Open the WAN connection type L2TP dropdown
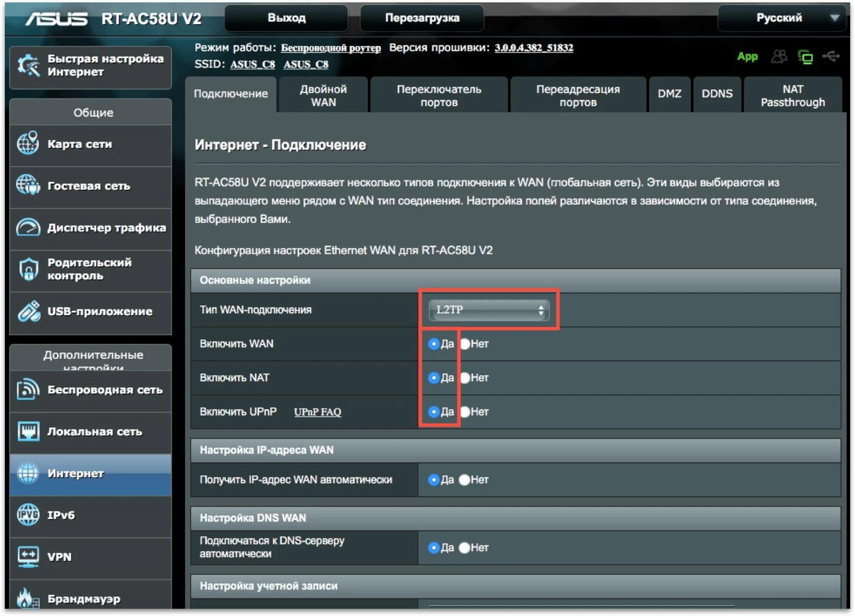This screenshot has width=855, height=616. 489,310
